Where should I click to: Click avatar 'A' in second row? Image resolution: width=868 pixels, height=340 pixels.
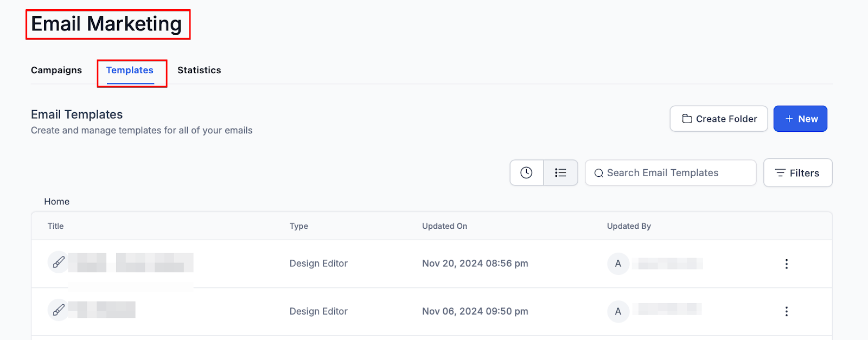click(618, 311)
